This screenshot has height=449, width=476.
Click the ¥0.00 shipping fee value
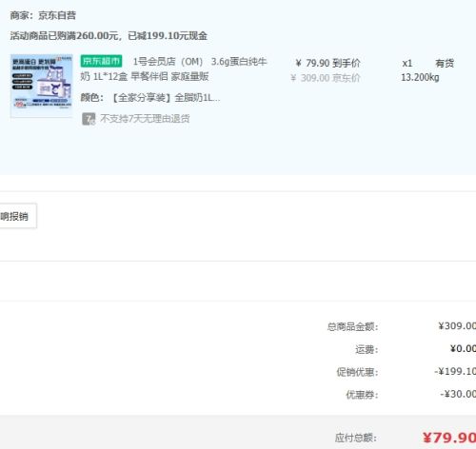[x=463, y=348]
